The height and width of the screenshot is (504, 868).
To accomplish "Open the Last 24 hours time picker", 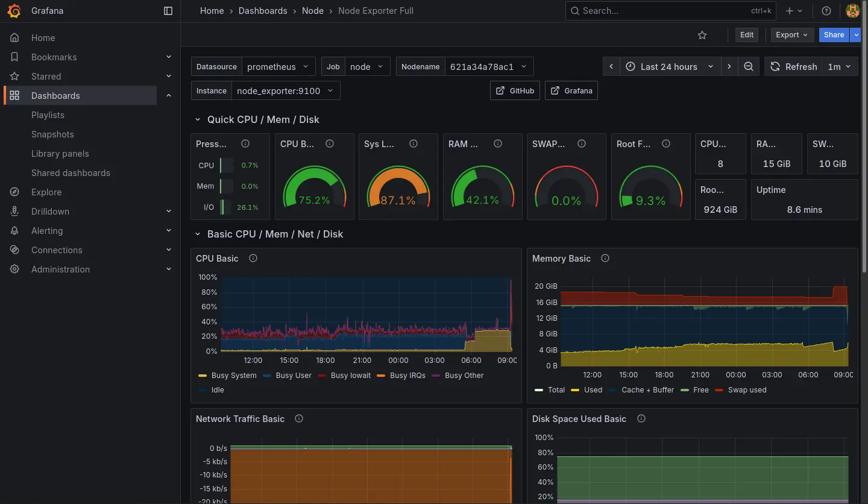I will click(669, 67).
